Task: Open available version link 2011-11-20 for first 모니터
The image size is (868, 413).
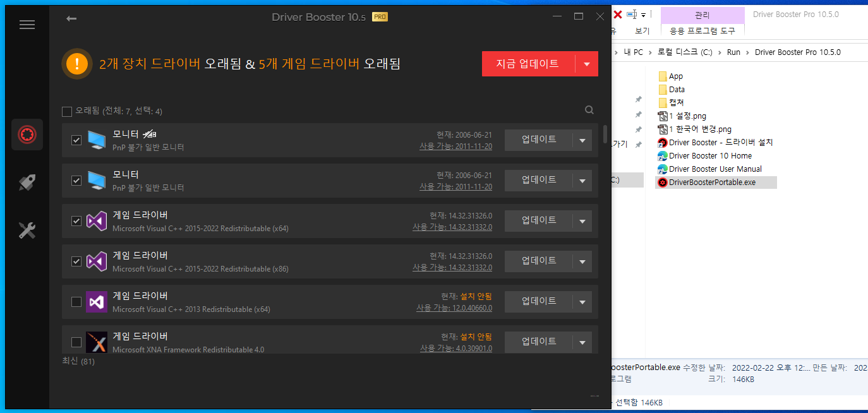Action: (x=456, y=147)
